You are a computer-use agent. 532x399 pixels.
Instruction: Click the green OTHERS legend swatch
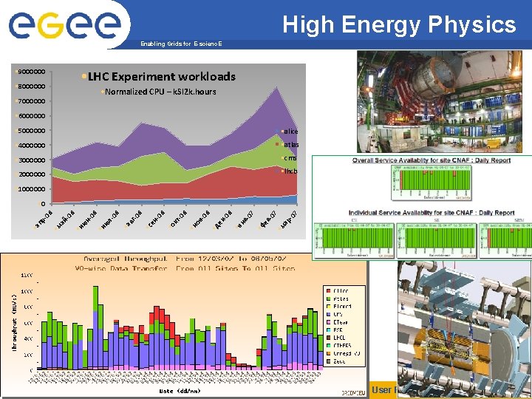tap(328, 345)
